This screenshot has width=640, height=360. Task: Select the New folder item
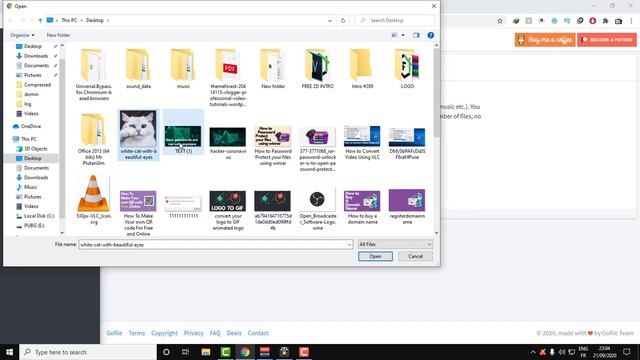click(273, 68)
